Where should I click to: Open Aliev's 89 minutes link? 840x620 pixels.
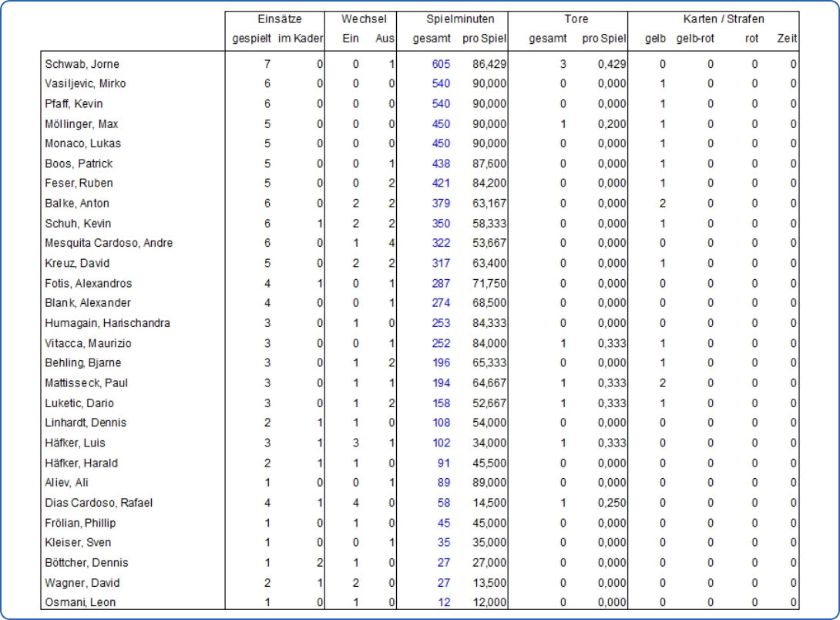click(445, 483)
